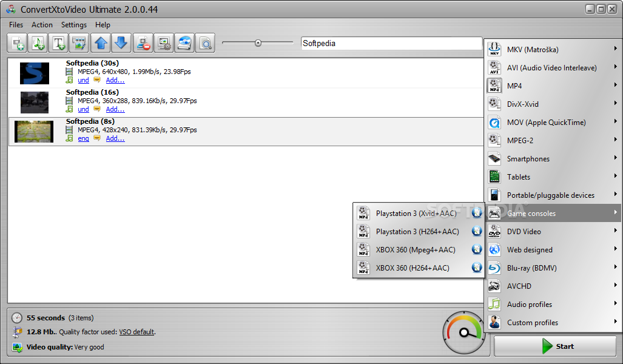The image size is (623, 364).
Task: Click the Add video file toolbar icon
Action: (18, 43)
